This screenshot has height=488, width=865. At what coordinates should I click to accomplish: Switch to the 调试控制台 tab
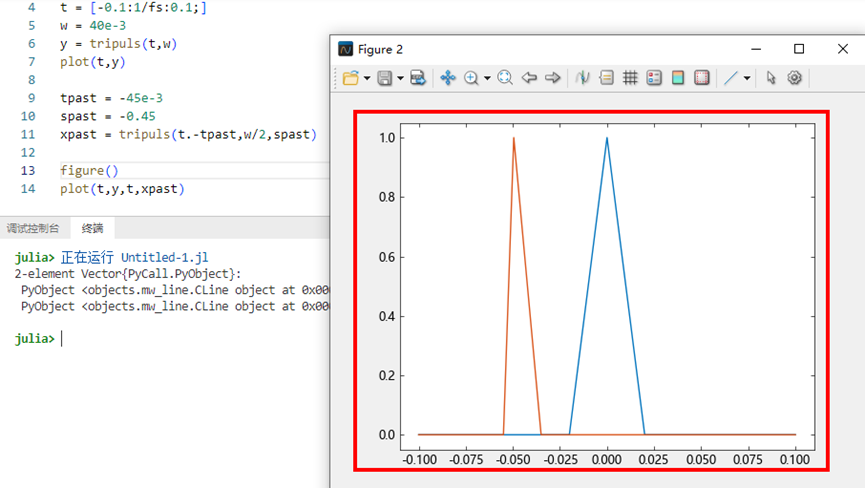pyautogui.click(x=33, y=228)
